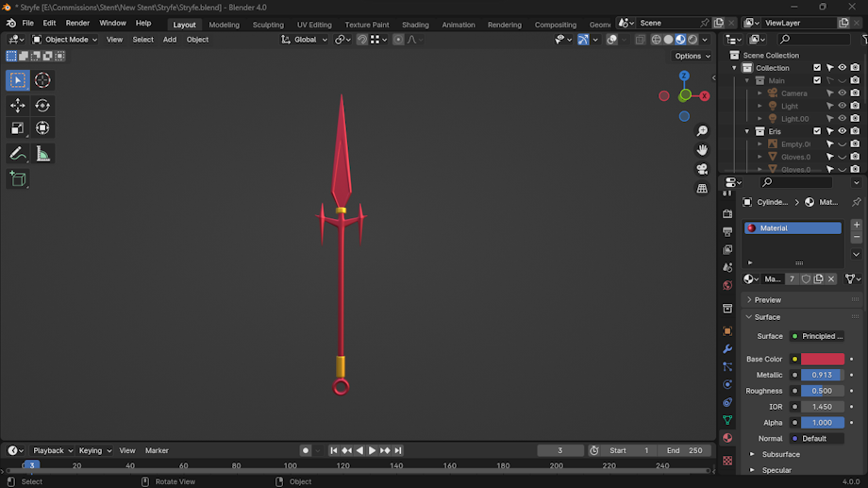
Task: Toggle viewport visibility of Eris collection
Action: 842,131
